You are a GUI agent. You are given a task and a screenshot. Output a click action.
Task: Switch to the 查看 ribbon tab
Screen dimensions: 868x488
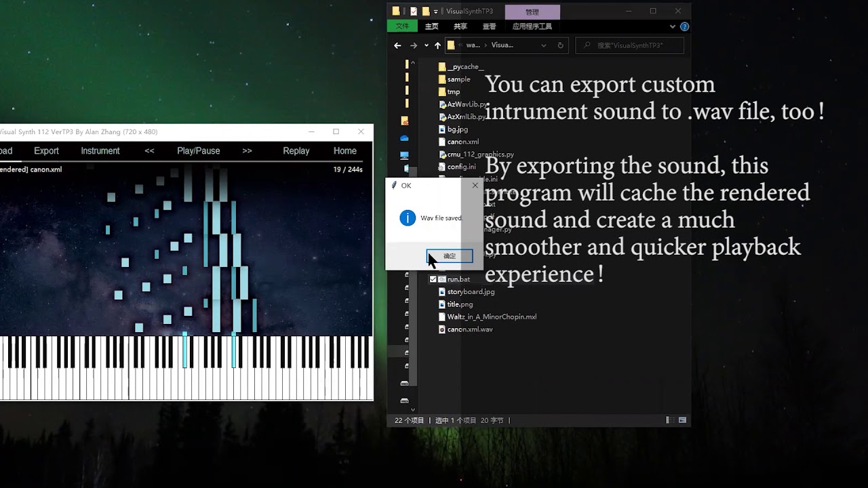[x=489, y=26]
